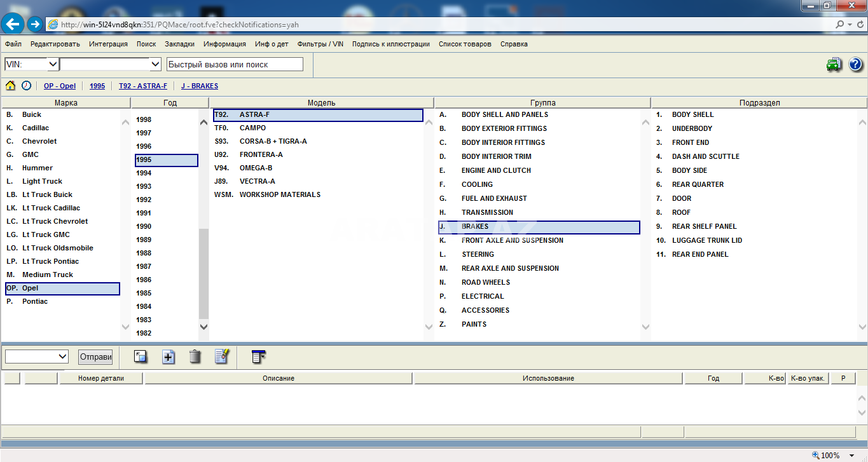
Task: Open the Инф о дет menu
Action: [x=272, y=44]
